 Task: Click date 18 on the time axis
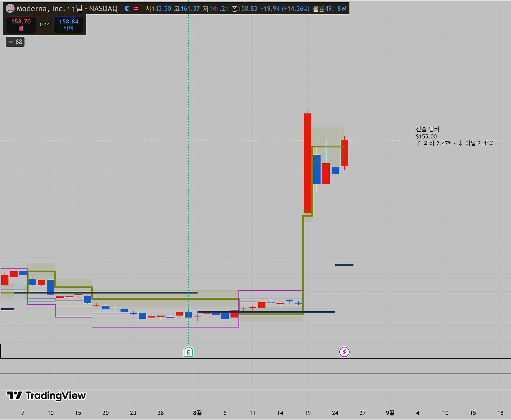coord(500,413)
